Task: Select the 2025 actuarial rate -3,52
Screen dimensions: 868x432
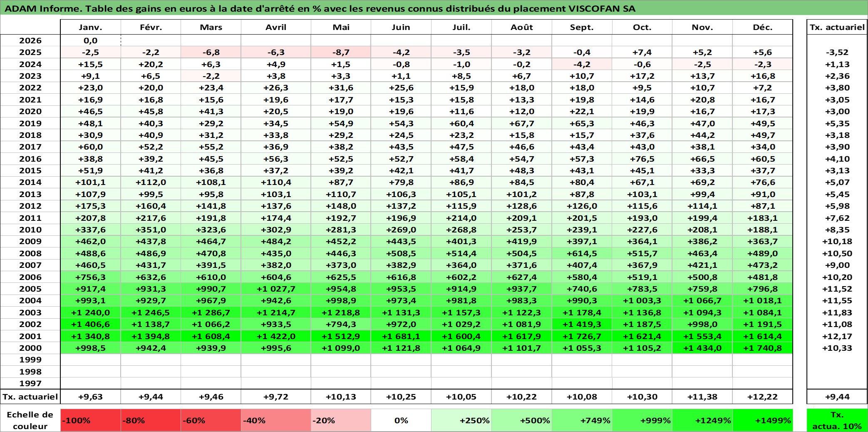Action: [837, 52]
